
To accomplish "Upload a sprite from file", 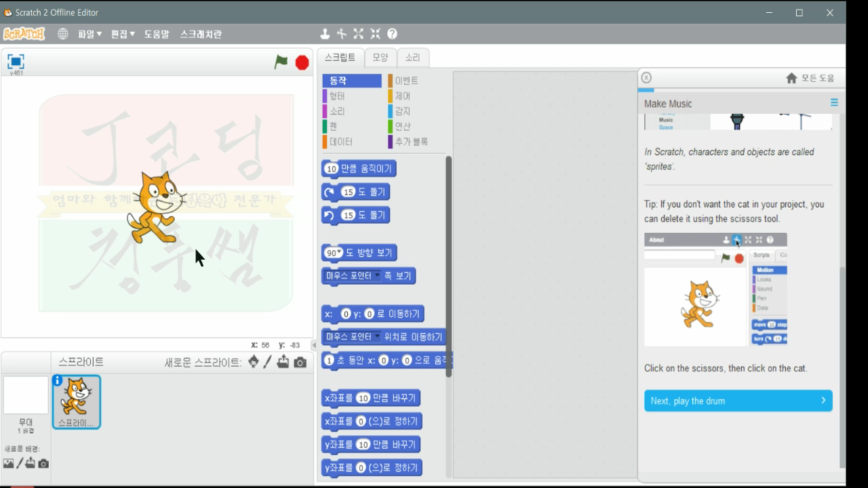I will pyautogui.click(x=283, y=362).
